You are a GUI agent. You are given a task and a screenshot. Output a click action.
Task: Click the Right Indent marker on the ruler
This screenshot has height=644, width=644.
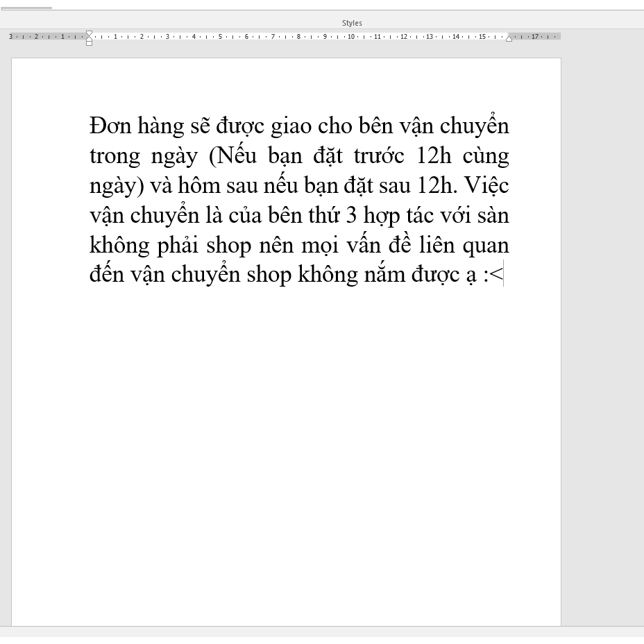(x=509, y=39)
